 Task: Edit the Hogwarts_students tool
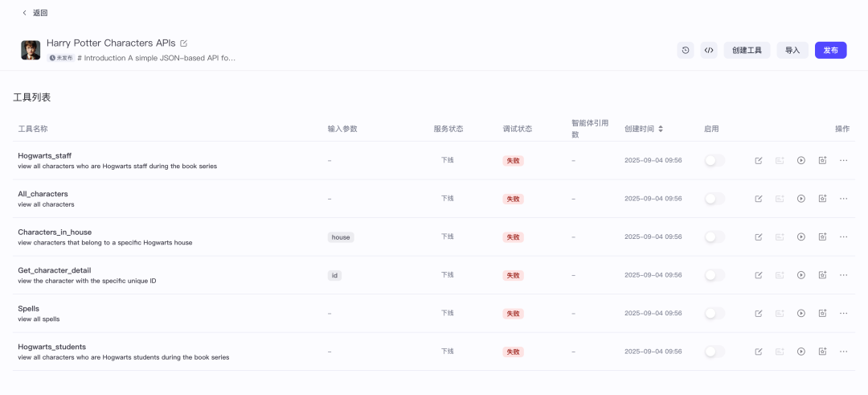pos(759,352)
